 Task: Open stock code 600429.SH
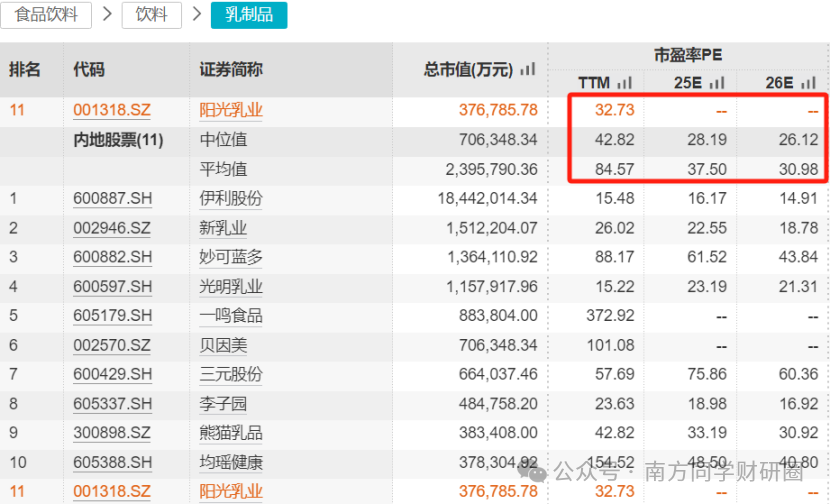pyautogui.click(x=112, y=375)
